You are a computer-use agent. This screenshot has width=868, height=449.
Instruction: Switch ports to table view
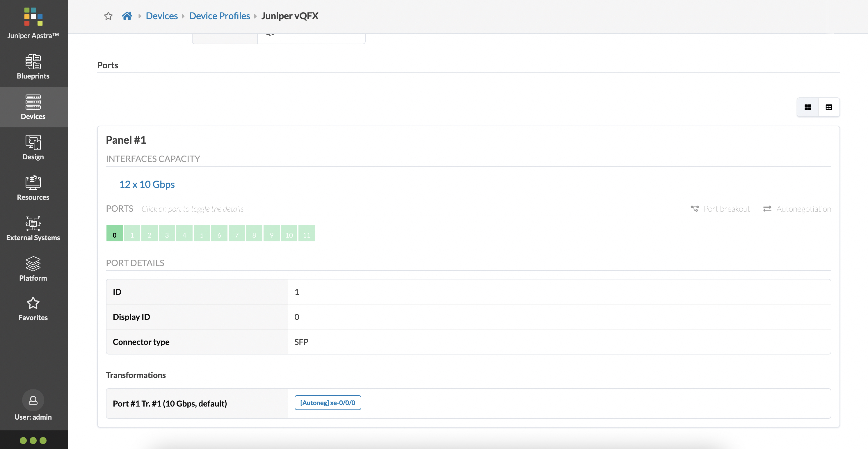point(829,107)
